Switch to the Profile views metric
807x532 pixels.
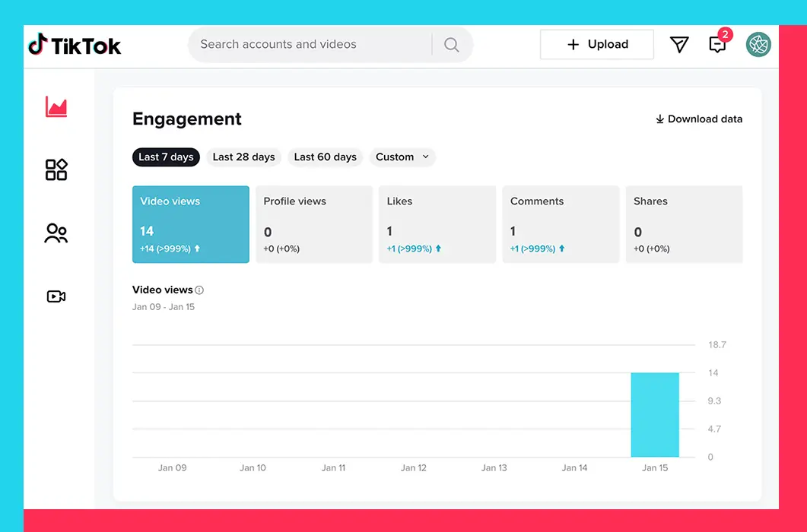(x=314, y=224)
